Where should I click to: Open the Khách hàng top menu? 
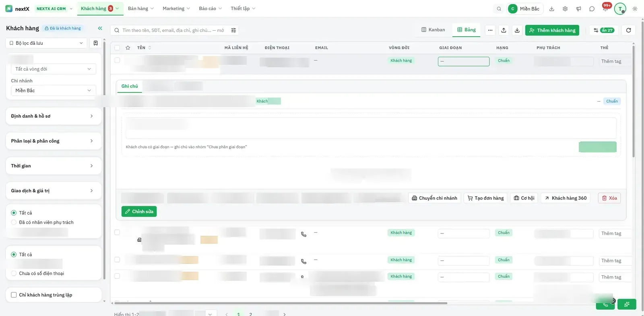point(100,8)
